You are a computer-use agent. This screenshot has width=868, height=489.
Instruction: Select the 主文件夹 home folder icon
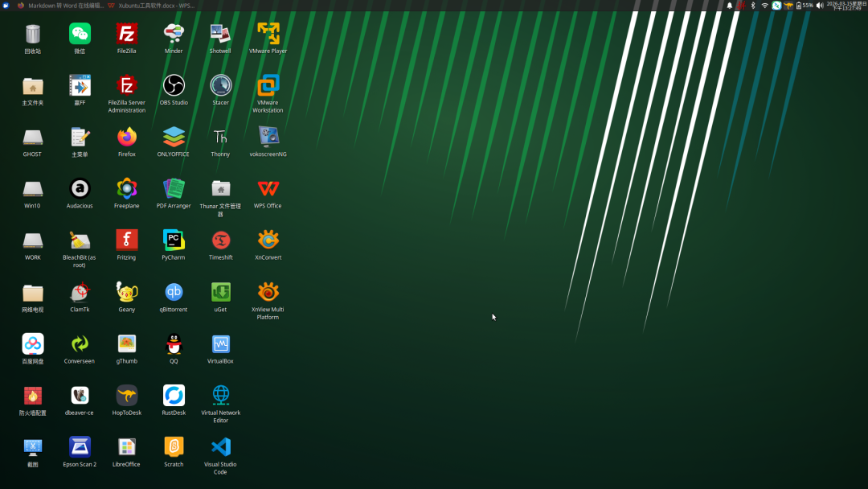pos(33,90)
